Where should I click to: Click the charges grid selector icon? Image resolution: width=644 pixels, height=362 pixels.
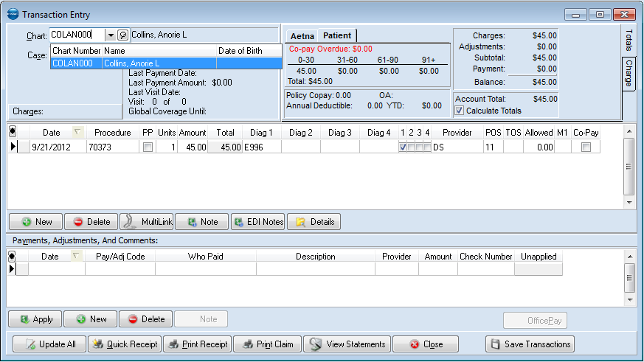pyautogui.click(x=13, y=132)
